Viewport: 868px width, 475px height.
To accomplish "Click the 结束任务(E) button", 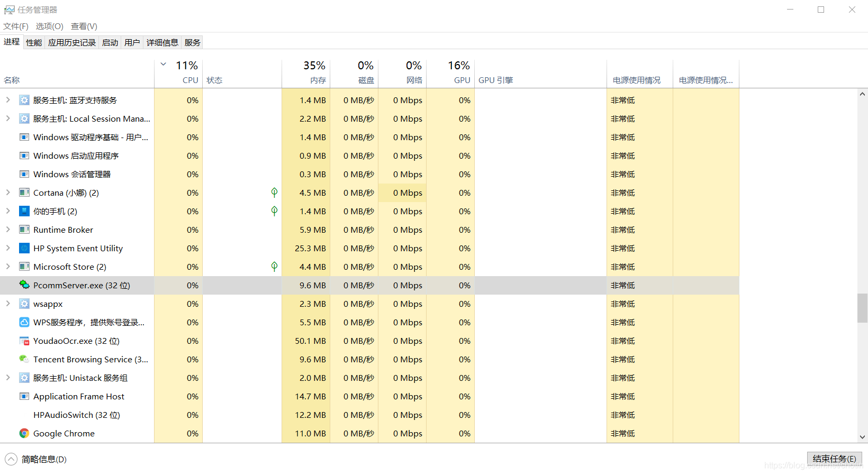I will [835, 459].
